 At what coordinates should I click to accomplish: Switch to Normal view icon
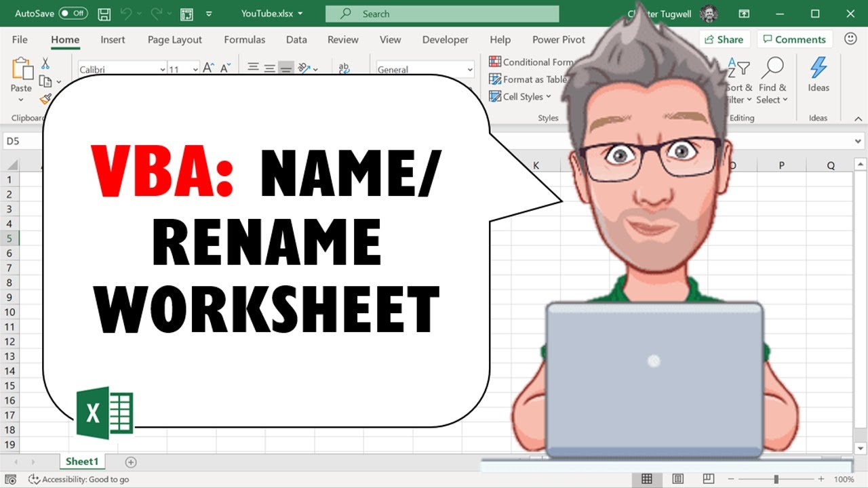click(x=647, y=479)
